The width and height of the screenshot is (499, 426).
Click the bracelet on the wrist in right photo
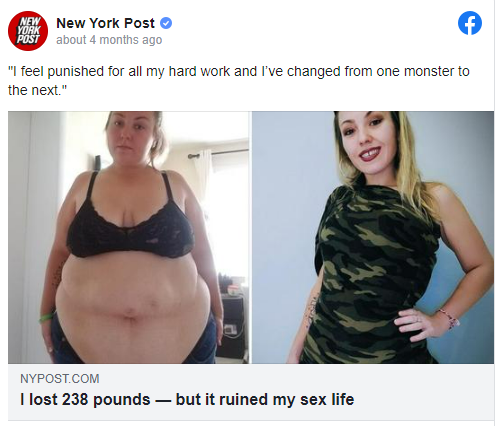[x=449, y=318]
